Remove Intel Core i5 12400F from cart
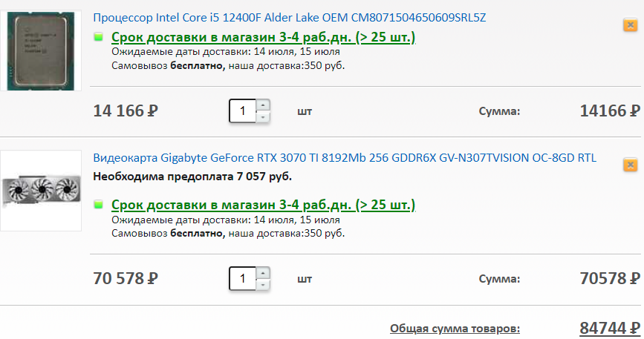This screenshot has width=644, height=339. [629, 25]
